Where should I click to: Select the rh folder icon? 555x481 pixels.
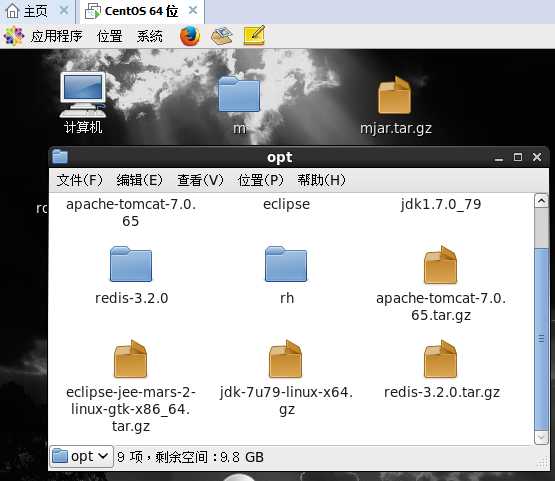tap(286, 264)
